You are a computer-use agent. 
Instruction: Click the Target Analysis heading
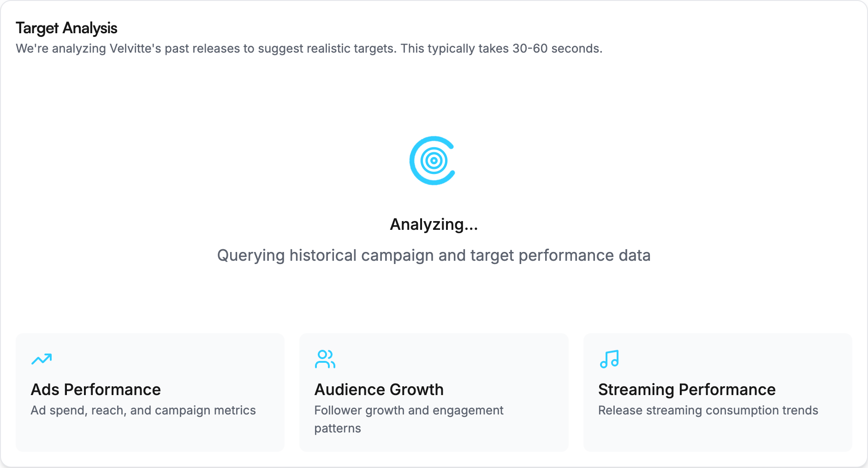pyautogui.click(x=66, y=28)
